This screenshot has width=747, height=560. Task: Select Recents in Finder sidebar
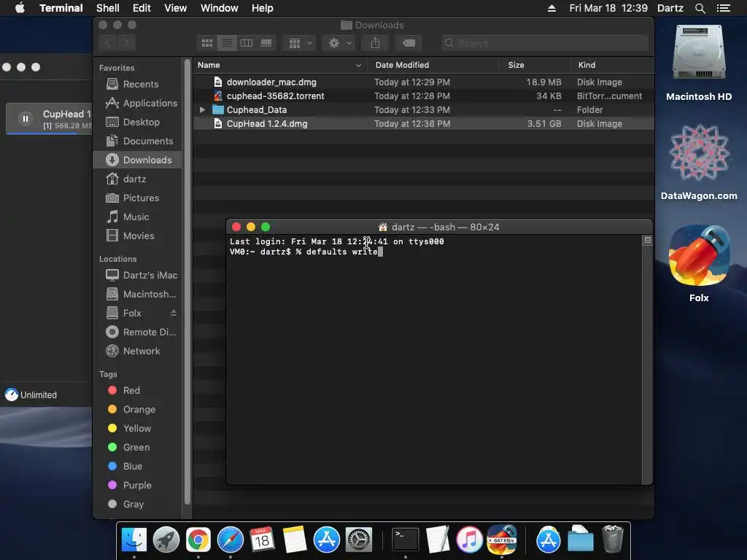click(138, 84)
